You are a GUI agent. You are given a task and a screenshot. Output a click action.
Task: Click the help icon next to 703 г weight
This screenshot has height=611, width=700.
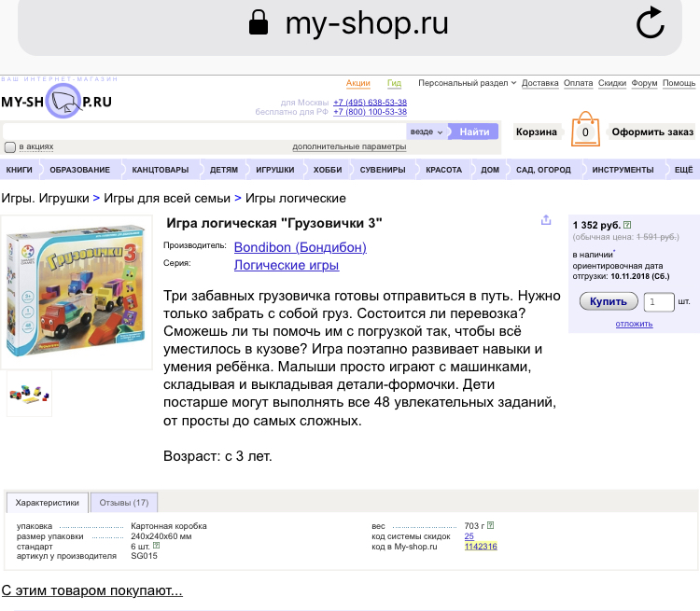coord(491,525)
